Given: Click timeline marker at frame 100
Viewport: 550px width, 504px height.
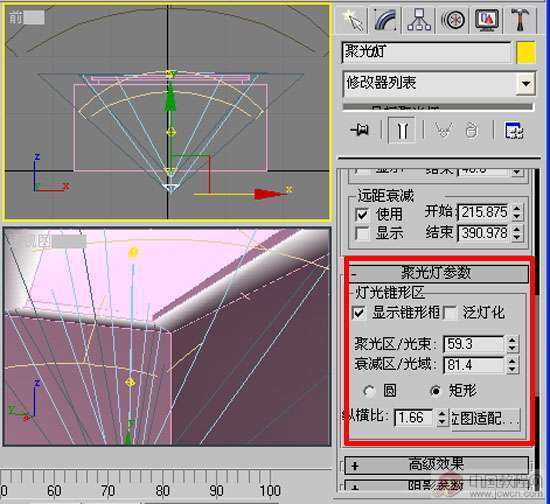Looking at the screenshot, I should (270, 490).
